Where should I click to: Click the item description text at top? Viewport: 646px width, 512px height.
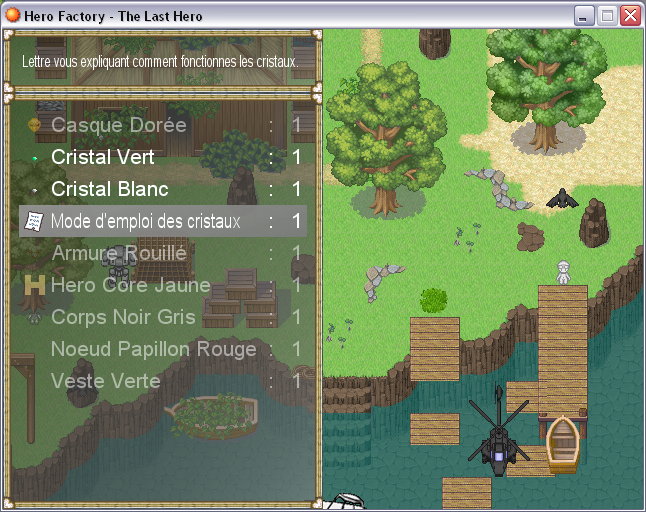point(160,62)
